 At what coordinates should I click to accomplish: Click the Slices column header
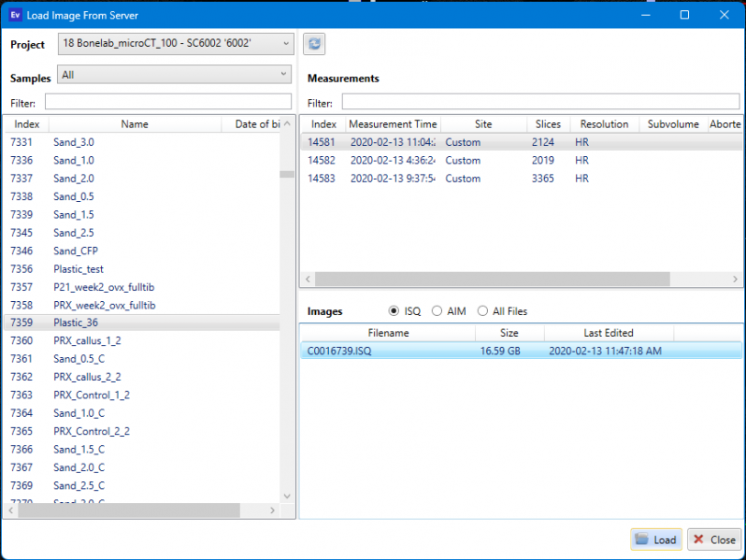click(x=548, y=124)
